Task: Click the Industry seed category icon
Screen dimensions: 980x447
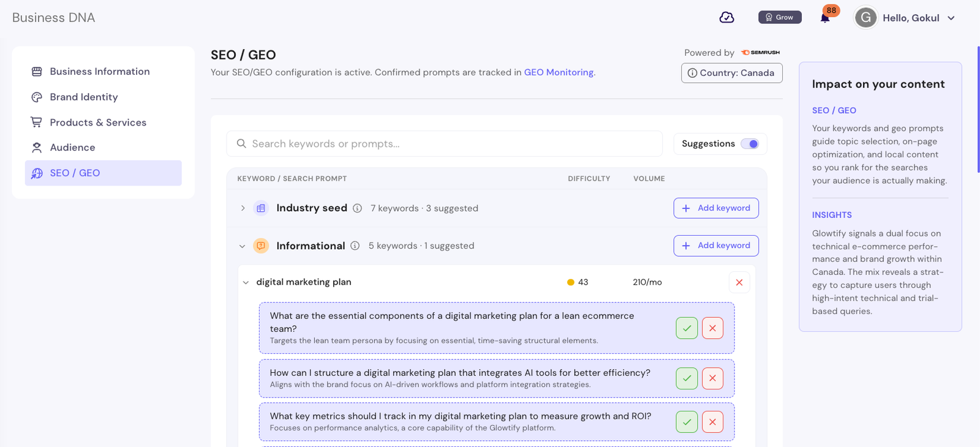Action: pyautogui.click(x=261, y=208)
